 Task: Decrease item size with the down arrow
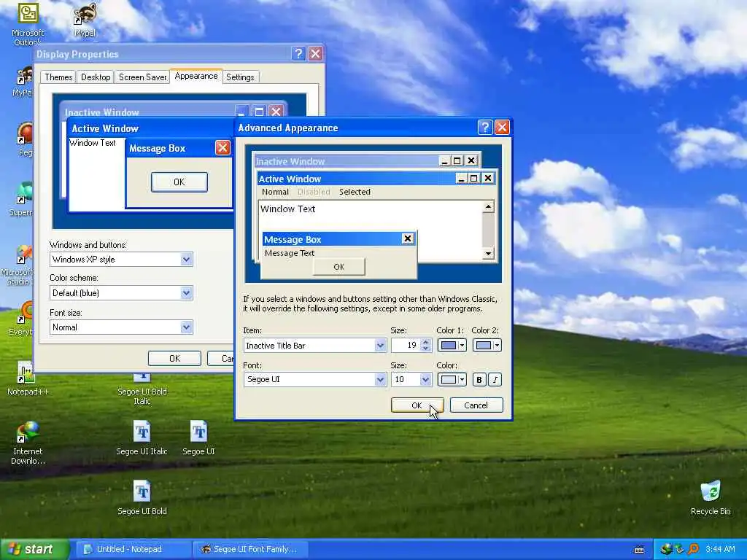coord(426,349)
